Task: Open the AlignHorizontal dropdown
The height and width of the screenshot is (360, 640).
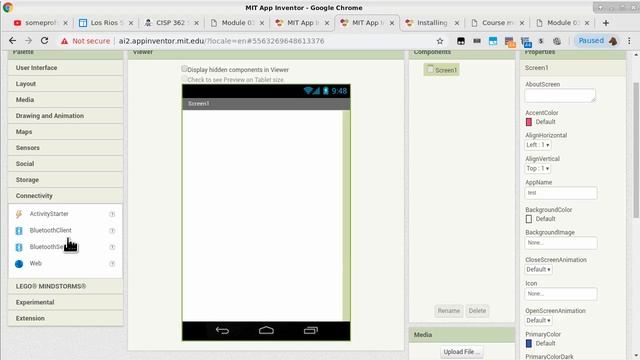Action: pyautogui.click(x=538, y=145)
